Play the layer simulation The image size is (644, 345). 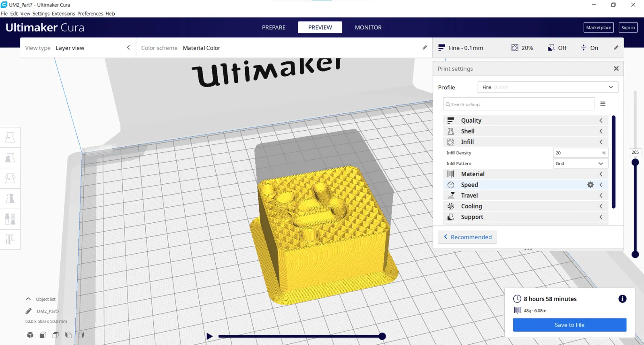[209, 336]
